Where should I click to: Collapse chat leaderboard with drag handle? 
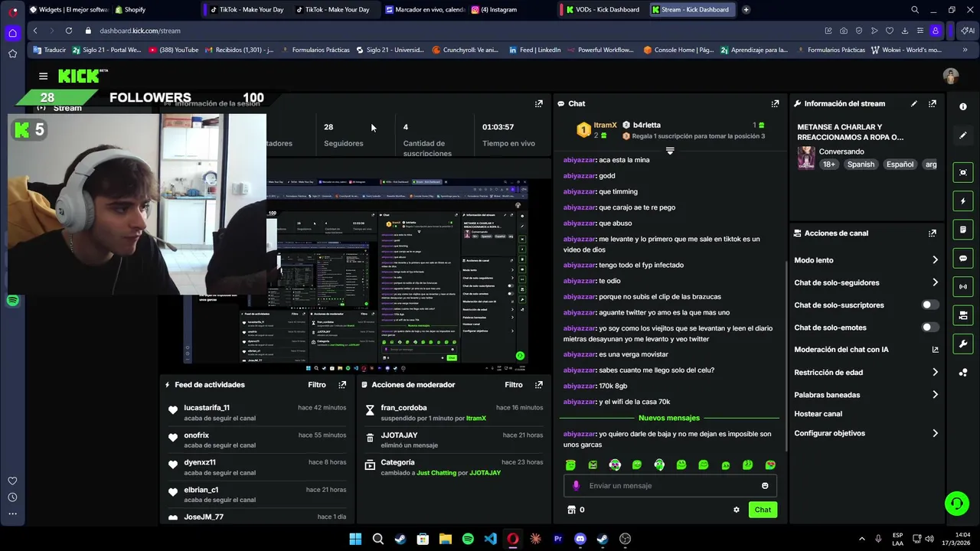[x=670, y=152]
